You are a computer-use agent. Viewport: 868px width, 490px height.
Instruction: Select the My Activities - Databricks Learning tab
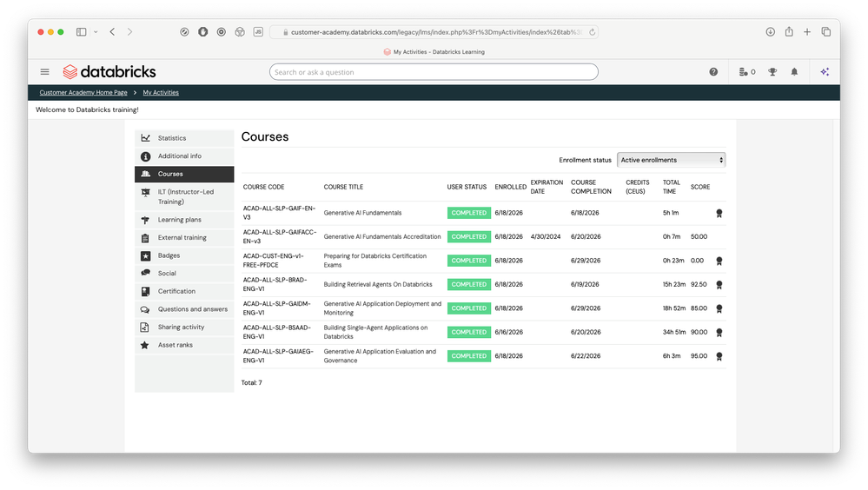point(434,52)
